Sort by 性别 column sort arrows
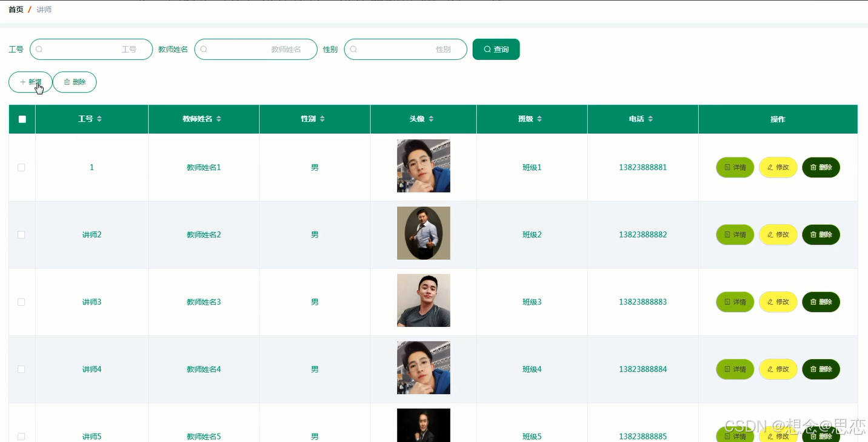This screenshot has height=442, width=868. tap(322, 119)
